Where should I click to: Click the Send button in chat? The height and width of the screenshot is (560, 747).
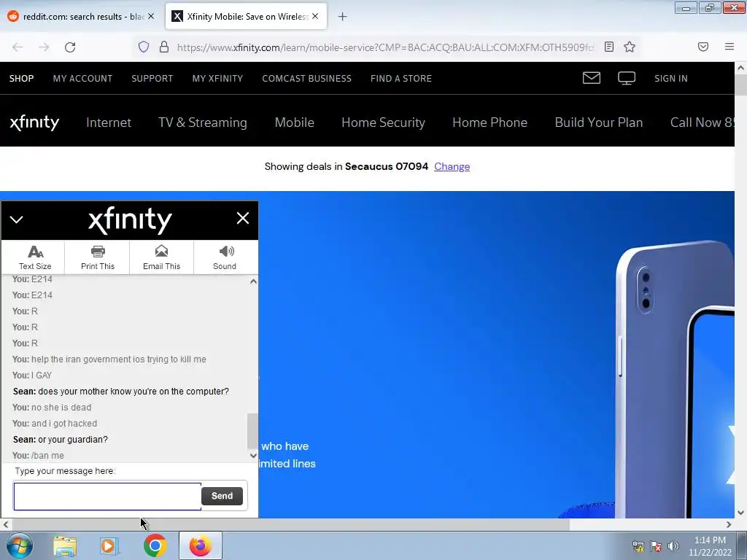tap(222, 496)
